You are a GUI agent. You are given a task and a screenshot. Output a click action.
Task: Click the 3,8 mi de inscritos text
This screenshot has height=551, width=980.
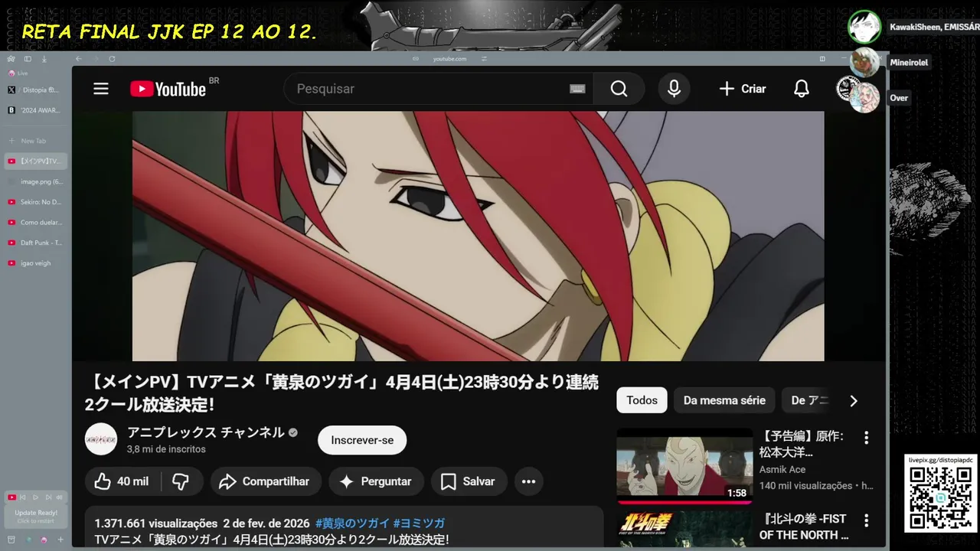point(166,449)
